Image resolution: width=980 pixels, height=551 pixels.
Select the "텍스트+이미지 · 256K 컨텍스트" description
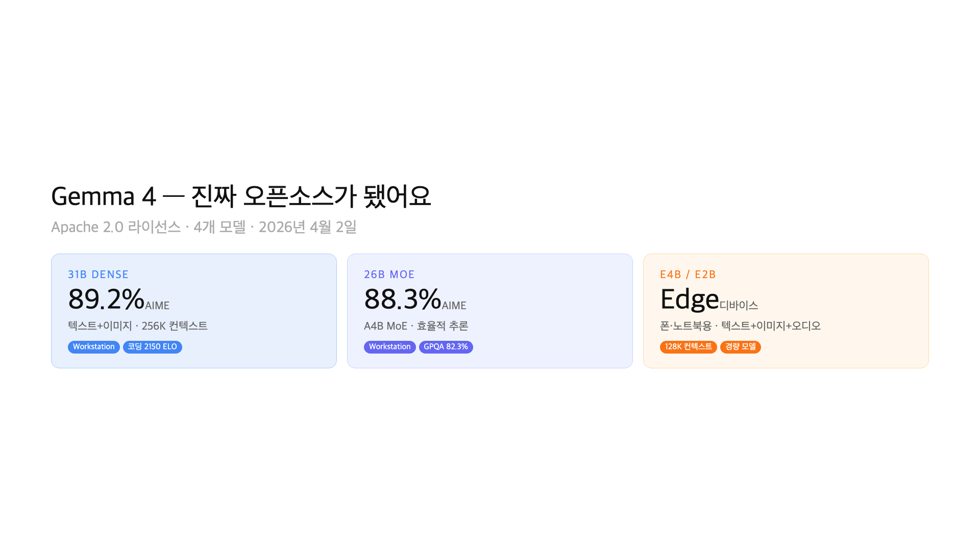pos(138,326)
